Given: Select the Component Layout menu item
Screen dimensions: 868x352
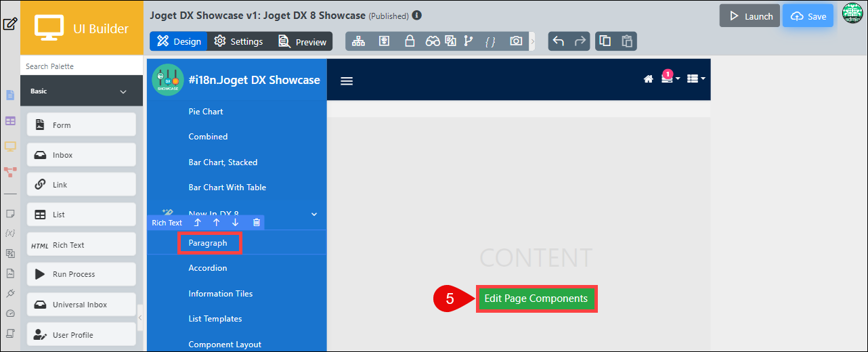Looking at the screenshot, I should [225, 345].
